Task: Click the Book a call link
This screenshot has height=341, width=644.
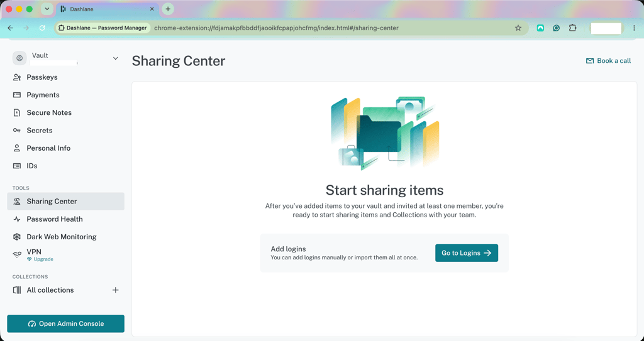Action: [x=608, y=61]
